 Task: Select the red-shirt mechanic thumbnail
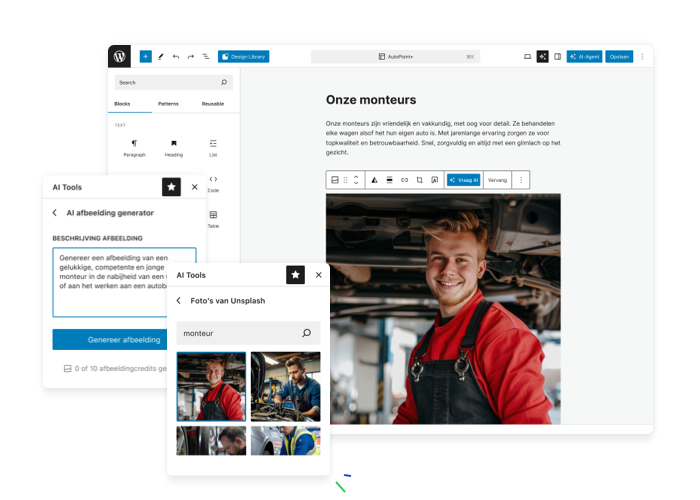[x=211, y=387]
